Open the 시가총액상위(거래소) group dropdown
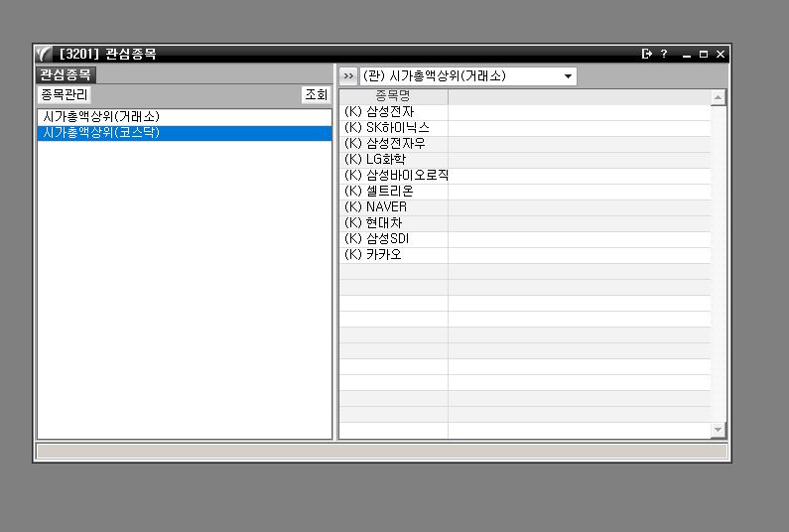789x532 pixels. tap(568, 76)
